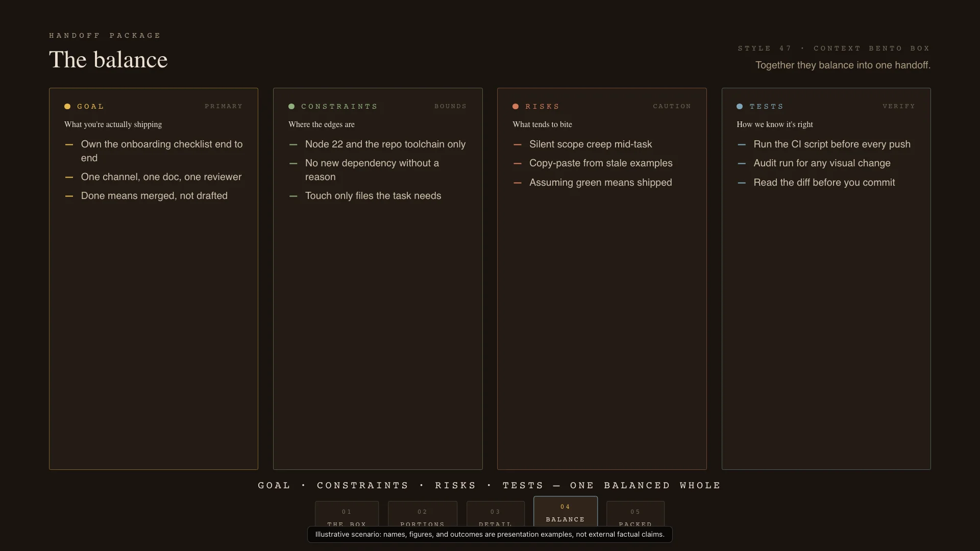Click 'Together they balance into one handoff.'
The image size is (980, 551).
coord(843,65)
